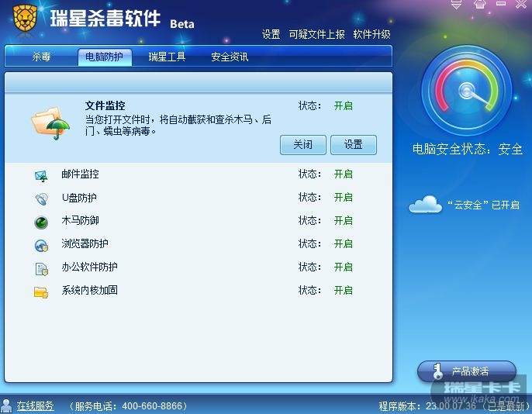The width and height of the screenshot is (532, 414).
Task: Open 设置 in the top menu
Action: 271,34
